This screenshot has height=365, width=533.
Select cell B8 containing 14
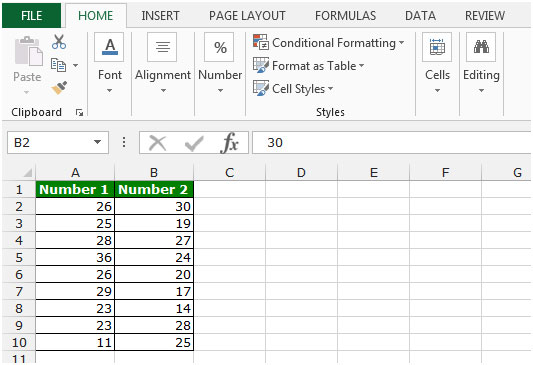click(154, 308)
